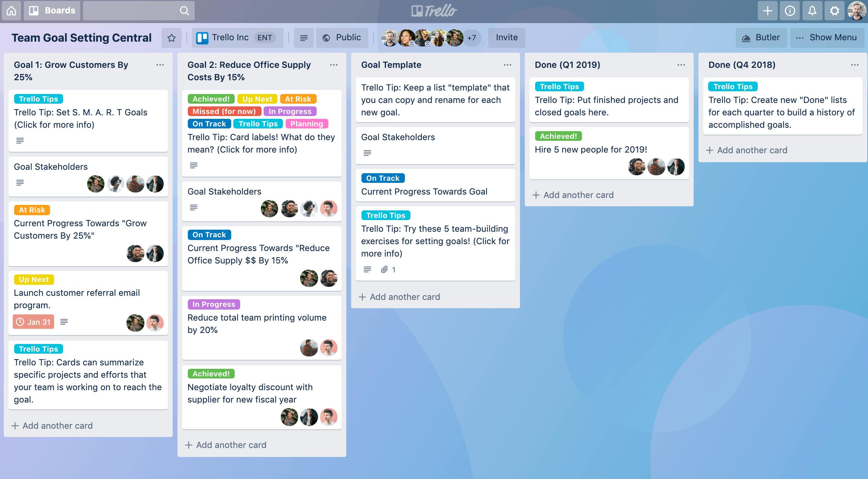Click Invite button to add team members

[506, 37]
